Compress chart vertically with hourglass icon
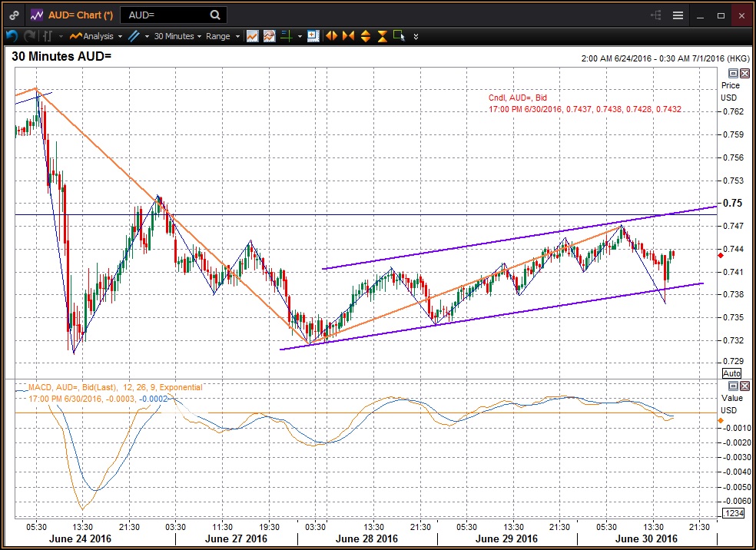756x550 pixels. [x=383, y=36]
